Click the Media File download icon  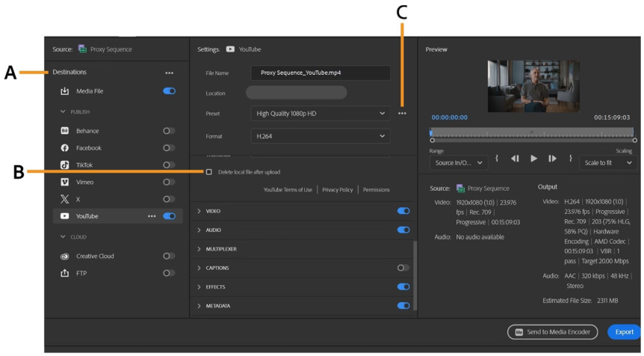tap(65, 91)
